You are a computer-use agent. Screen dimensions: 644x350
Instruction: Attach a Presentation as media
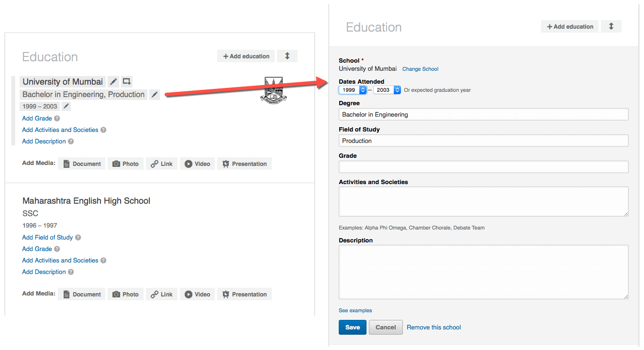244,164
